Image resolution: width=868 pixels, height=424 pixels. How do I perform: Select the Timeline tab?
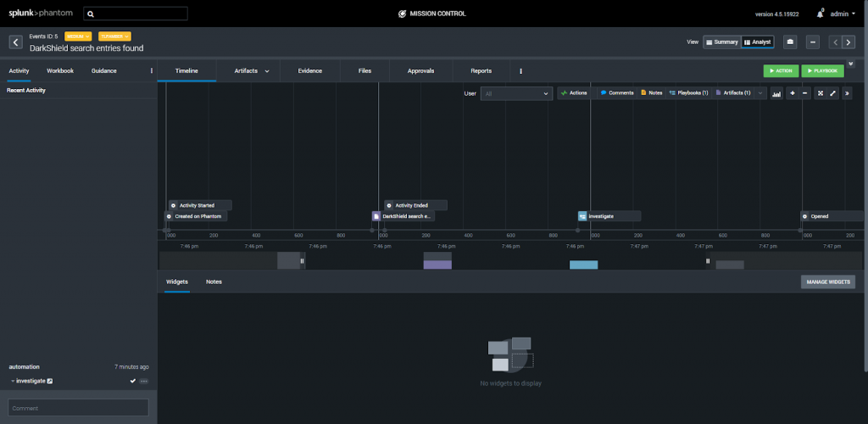[186, 71]
